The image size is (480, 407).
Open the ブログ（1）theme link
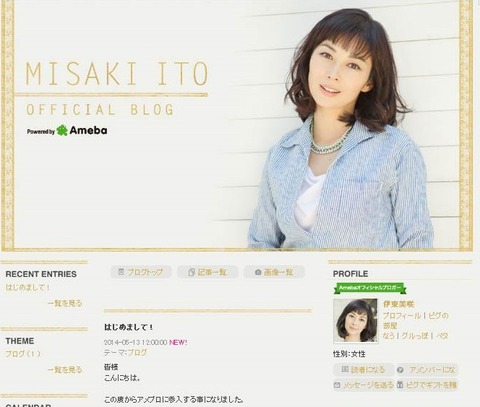[23, 354]
